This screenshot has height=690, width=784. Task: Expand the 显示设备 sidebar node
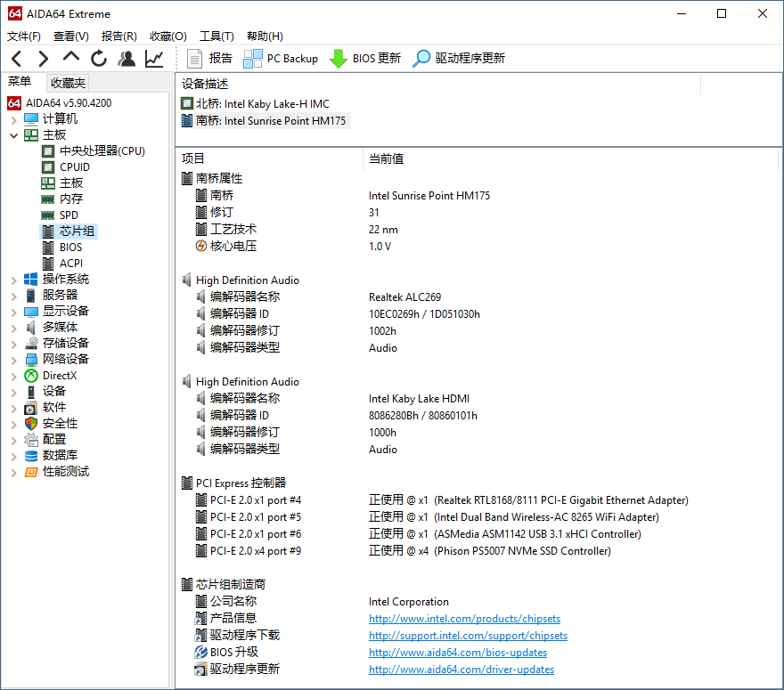14,311
